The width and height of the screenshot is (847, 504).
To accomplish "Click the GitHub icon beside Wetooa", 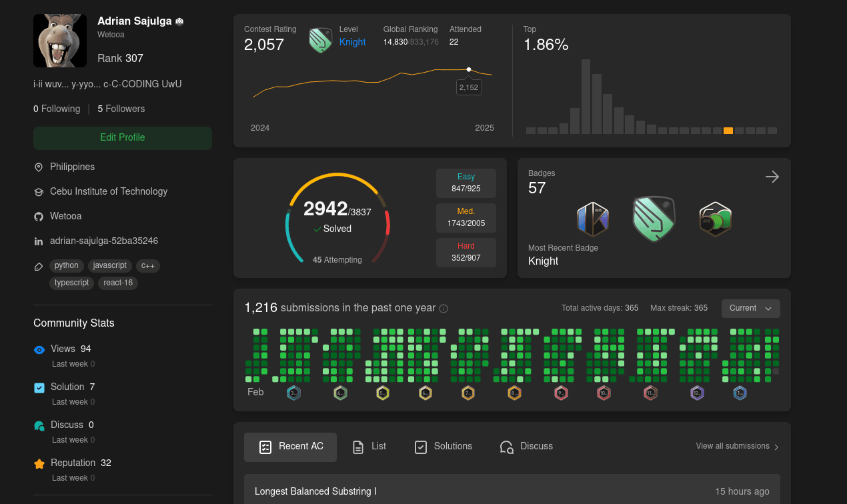I will tap(39, 217).
